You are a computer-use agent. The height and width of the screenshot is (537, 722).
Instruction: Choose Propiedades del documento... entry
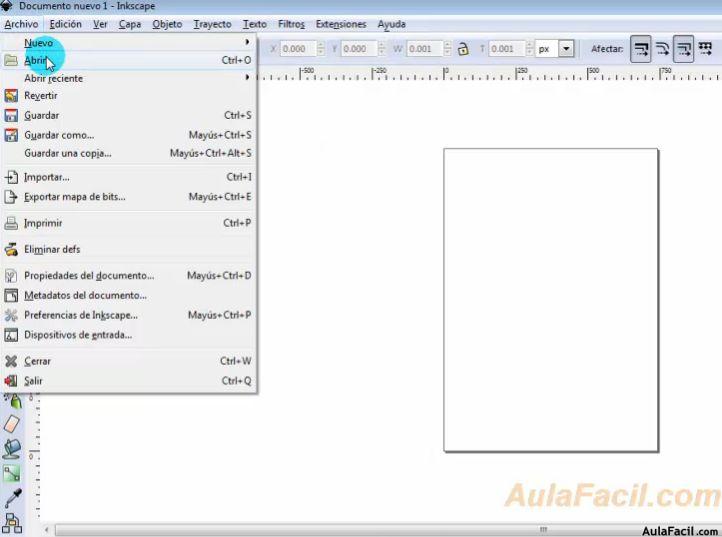[x=128, y=275]
